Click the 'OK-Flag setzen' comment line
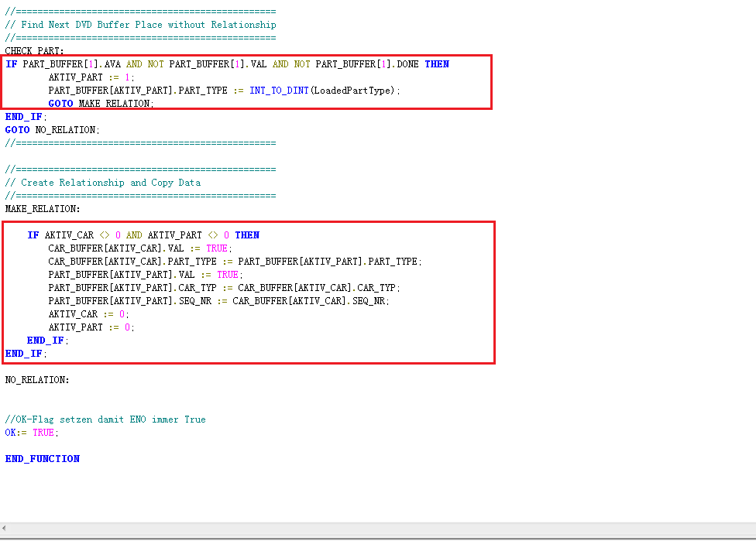Image resolution: width=756 pixels, height=541 pixels. pyautogui.click(x=105, y=419)
